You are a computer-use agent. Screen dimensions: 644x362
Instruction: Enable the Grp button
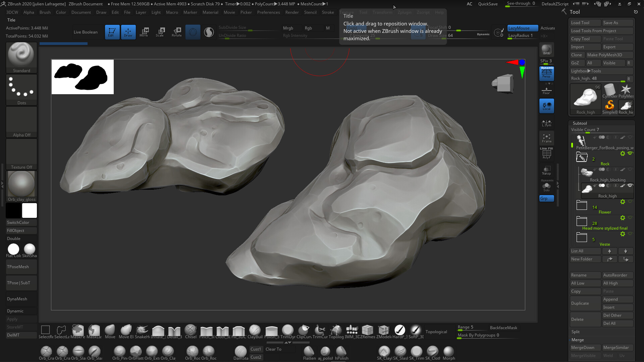coord(546,198)
